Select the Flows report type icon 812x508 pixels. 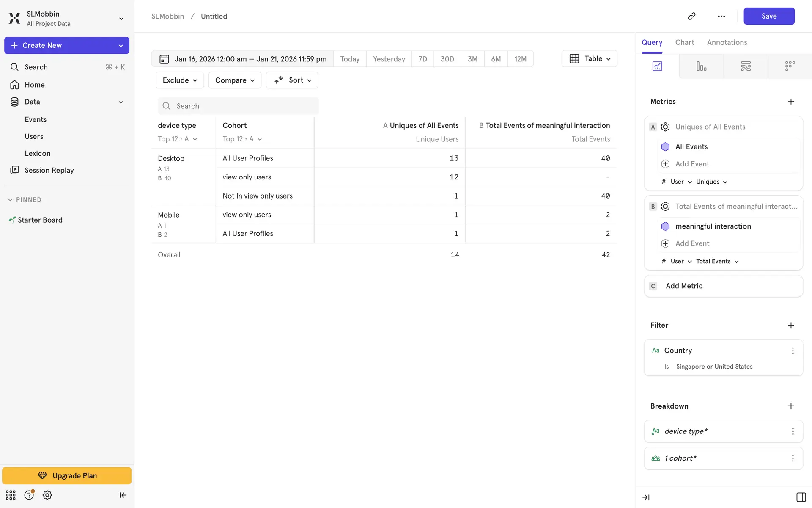point(746,66)
